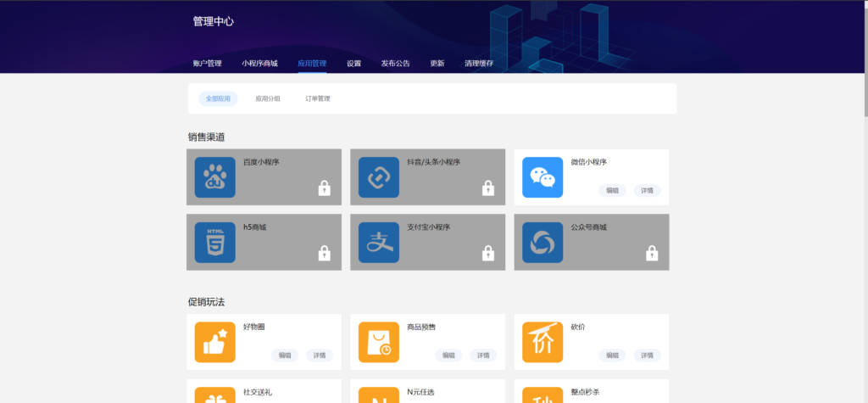Click the 好物圈 thumbs-up icon

(x=214, y=342)
